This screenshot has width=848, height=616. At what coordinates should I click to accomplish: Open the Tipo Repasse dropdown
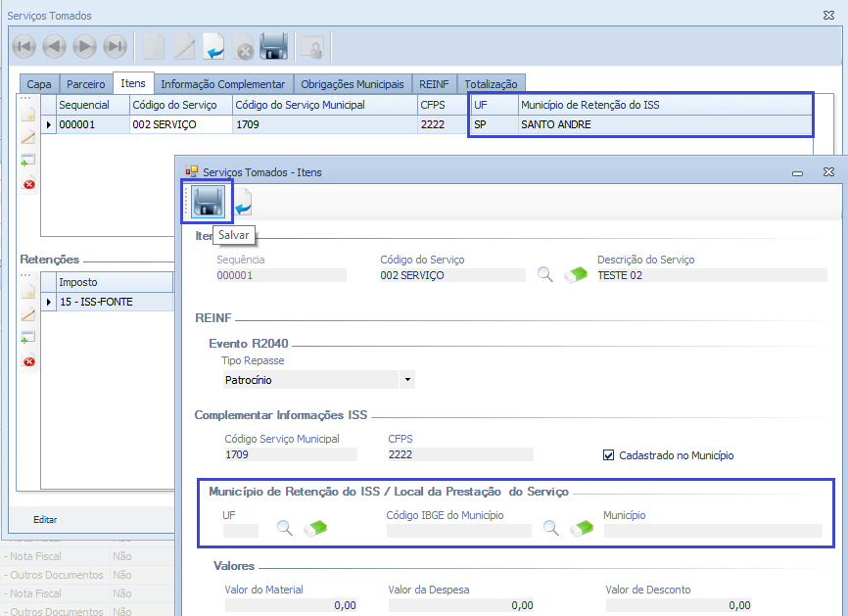tap(407, 380)
